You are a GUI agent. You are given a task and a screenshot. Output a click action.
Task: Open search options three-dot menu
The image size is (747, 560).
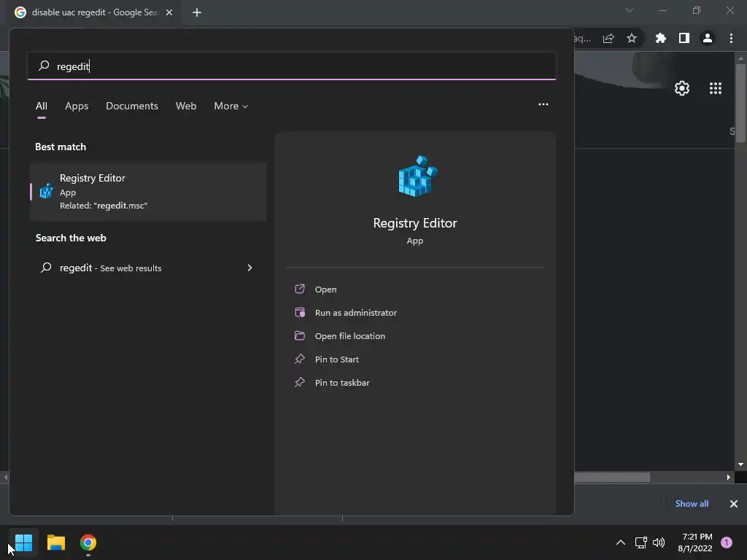coord(543,104)
